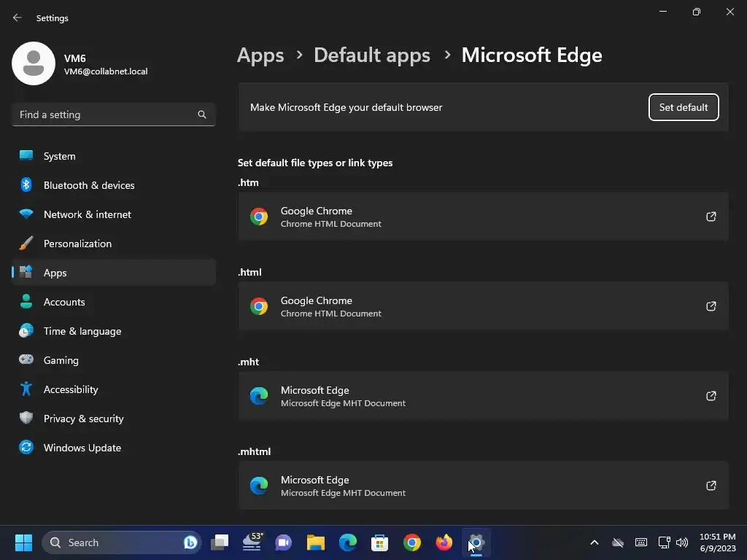Open Task View from the taskbar

[x=220, y=542]
